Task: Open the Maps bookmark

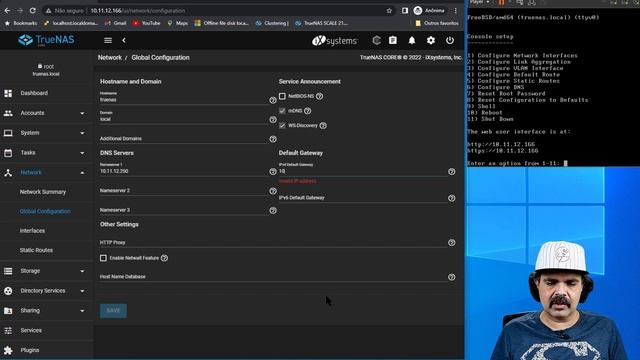Action: 178,23
